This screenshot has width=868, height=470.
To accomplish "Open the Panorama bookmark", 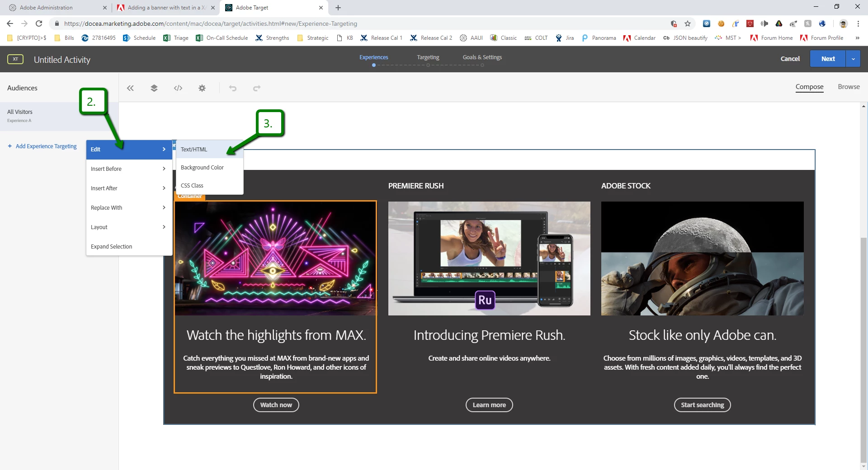I will [599, 38].
